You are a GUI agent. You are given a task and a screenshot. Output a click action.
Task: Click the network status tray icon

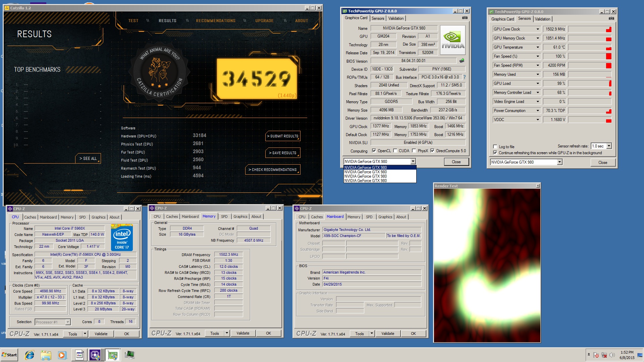click(x=604, y=355)
